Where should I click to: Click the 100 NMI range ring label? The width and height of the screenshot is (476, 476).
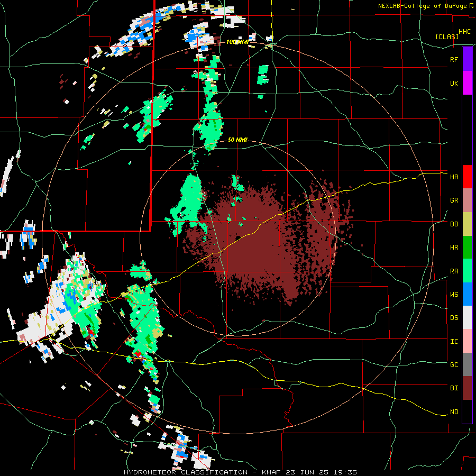click(237, 42)
